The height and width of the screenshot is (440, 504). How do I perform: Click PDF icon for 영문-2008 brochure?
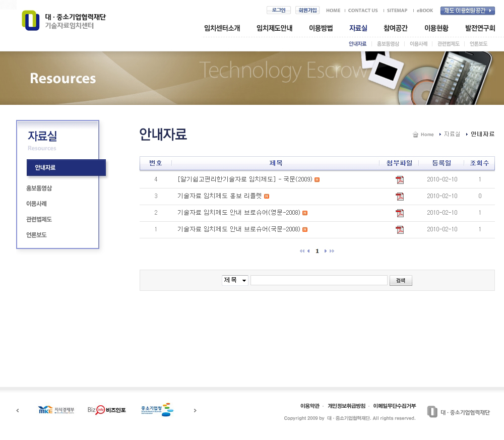tap(400, 213)
